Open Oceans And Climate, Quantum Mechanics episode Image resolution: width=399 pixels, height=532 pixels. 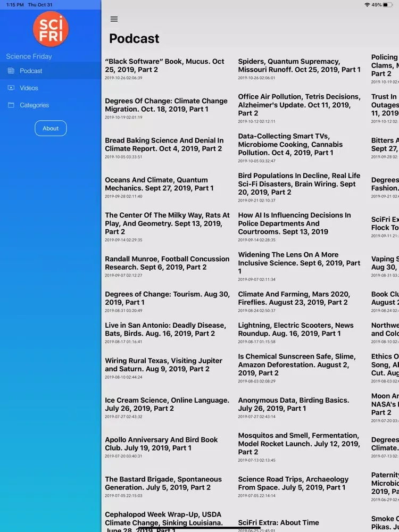(x=160, y=184)
